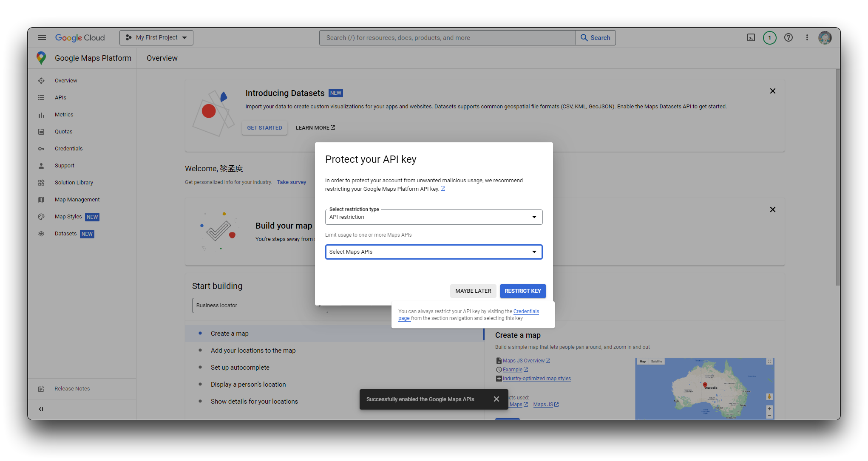Open the LEARN MORE link
Viewport: 868px width, 461px height.
click(315, 128)
